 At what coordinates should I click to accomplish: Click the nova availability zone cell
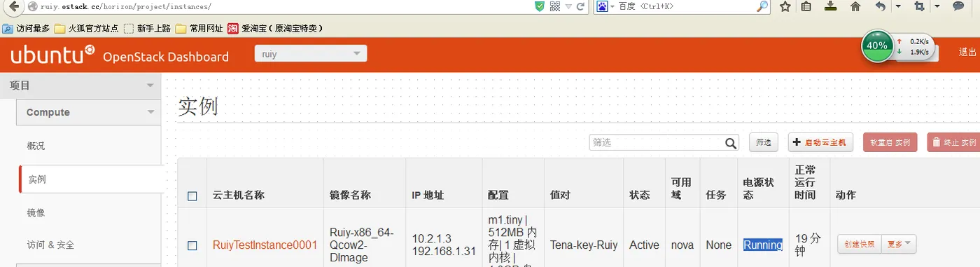pos(682,245)
